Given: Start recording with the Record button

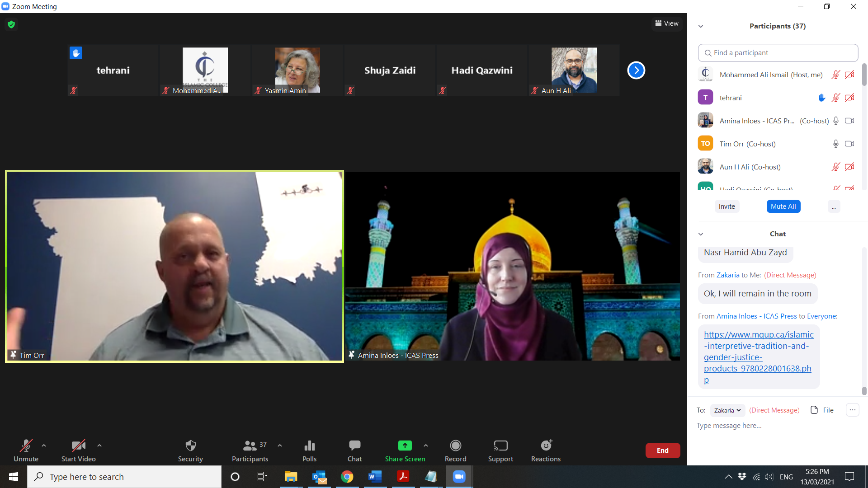Looking at the screenshot, I should [455, 450].
